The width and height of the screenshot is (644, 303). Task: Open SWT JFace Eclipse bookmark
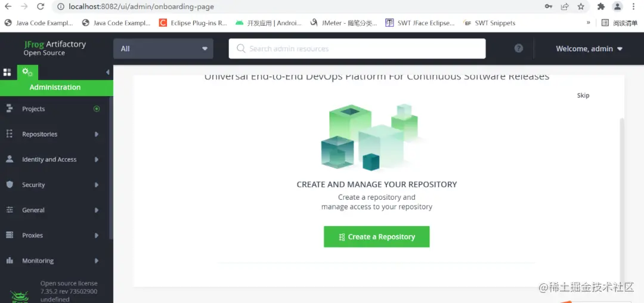(420, 23)
